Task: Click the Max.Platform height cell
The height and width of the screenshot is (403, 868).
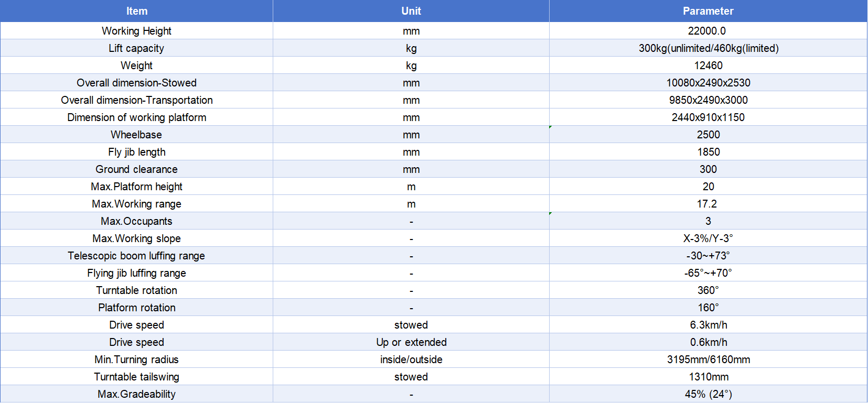Action: click(x=136, y=187)
